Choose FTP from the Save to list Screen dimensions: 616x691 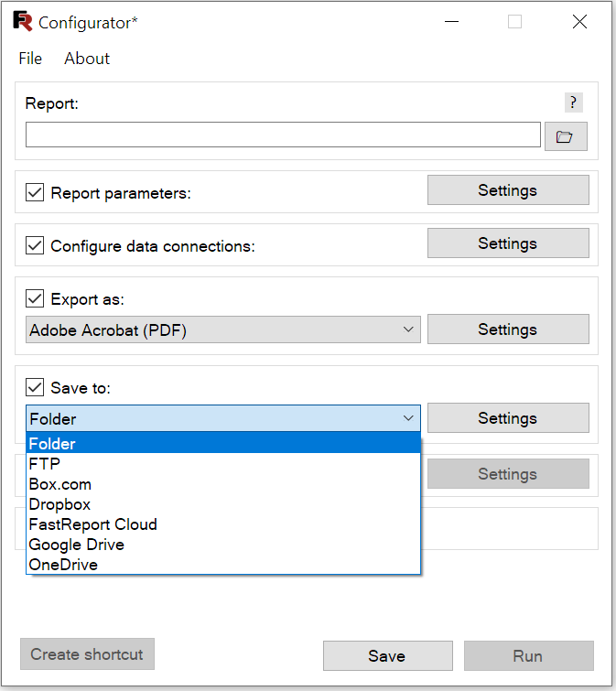(223, 464)
